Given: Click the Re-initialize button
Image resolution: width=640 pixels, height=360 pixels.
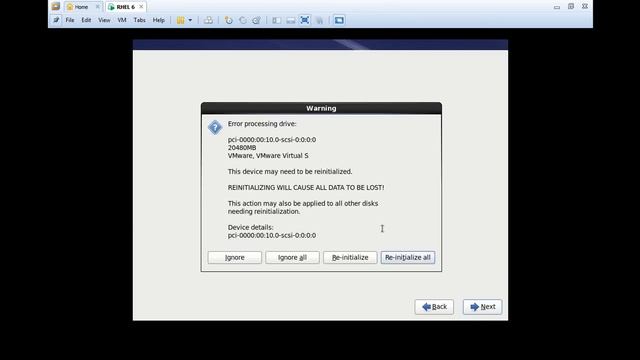Looking at the screenshot, I should [350, 258].
